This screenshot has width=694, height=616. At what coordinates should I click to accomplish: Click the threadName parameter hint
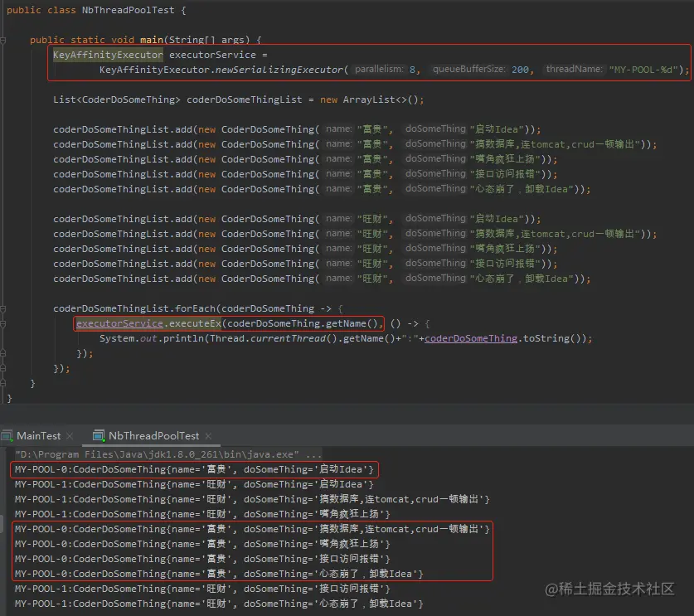click(574, 69)
